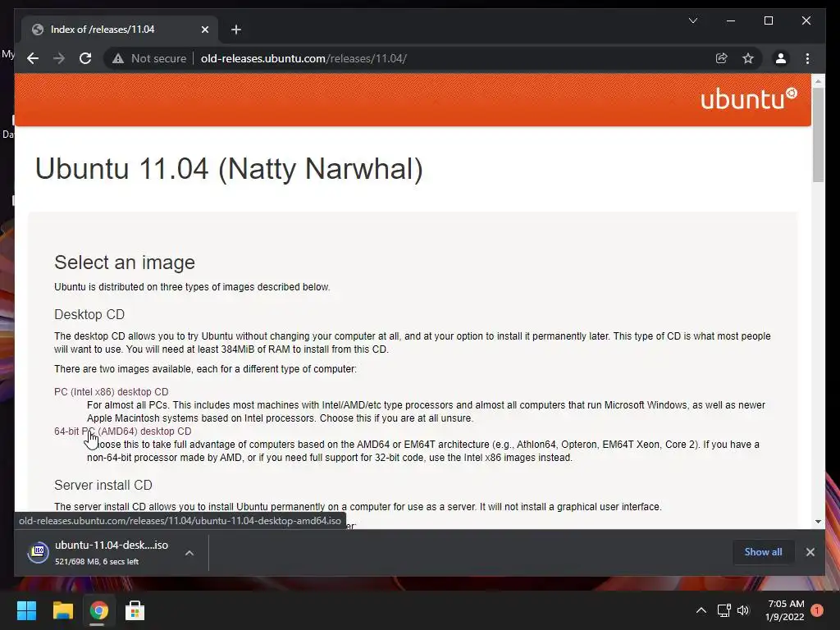Open the Not secure site info warning
Viewport: 840px width, 630px height.
(149, 58)
